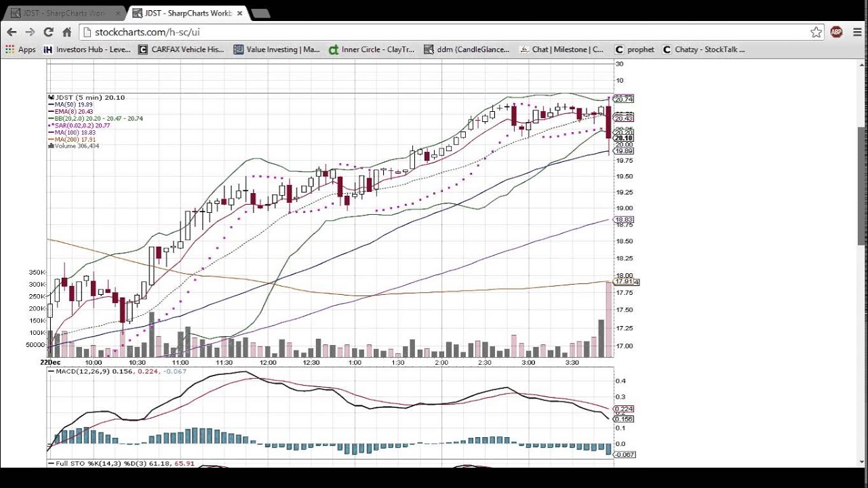
Task: Open the Value Investing bookmark
Action: [x=277, y=49]
